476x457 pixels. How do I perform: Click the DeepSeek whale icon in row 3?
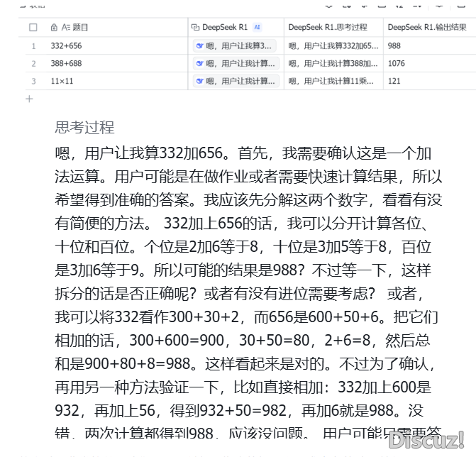pyautogui.click(x=200, y=81)
